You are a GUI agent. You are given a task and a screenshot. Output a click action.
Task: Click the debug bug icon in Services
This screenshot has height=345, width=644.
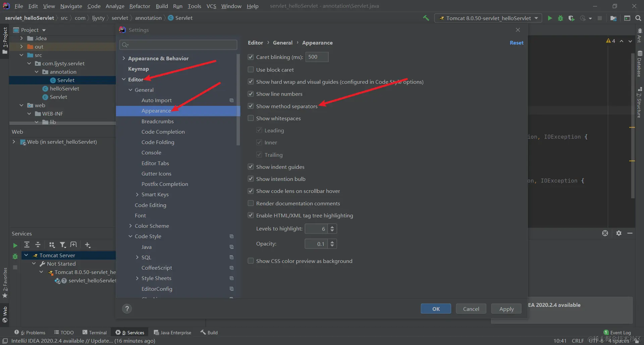pyautogui.click(x=15, y=256)
